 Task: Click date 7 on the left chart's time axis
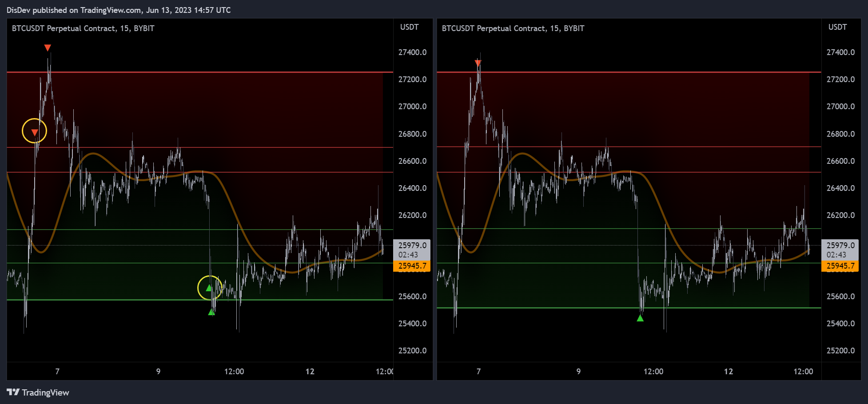tap(57, 372)
